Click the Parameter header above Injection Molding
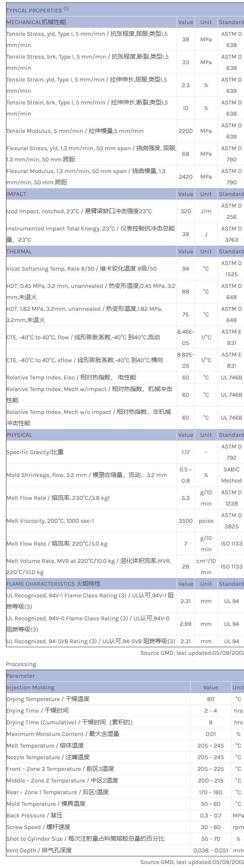Screen dimensions: 244x868 (20, 676)
